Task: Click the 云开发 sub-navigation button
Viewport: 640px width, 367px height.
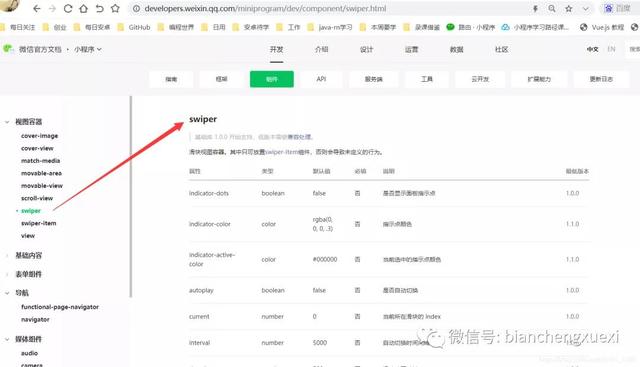Action: (480, 79)
